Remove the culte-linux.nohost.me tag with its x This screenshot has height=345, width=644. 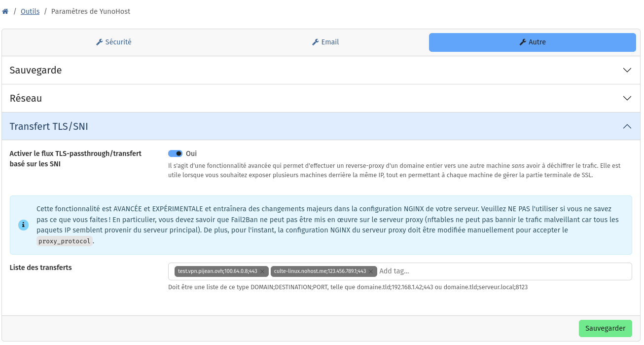pos(371,271)
